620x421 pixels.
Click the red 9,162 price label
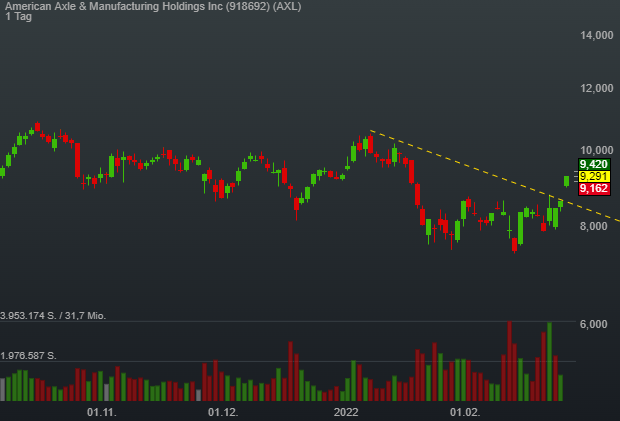coord(594,189)
